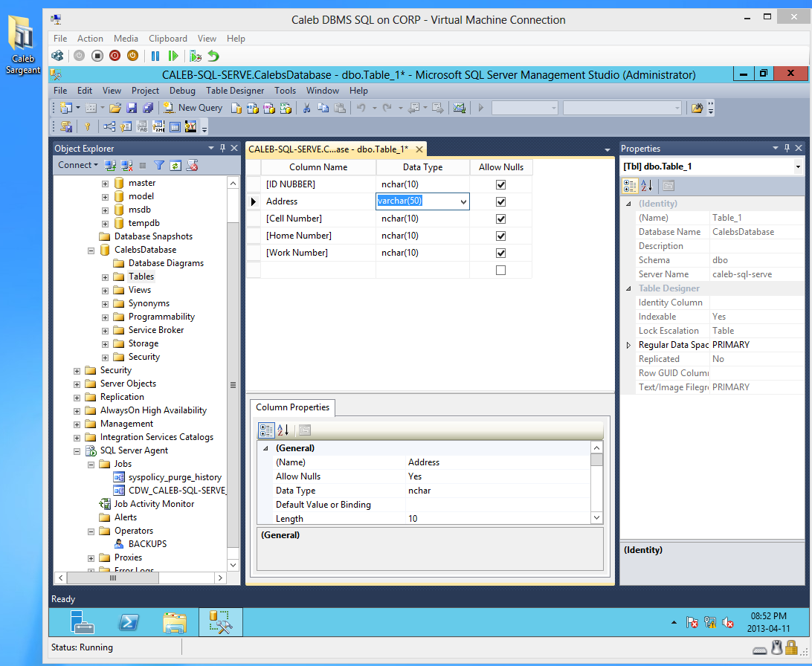Toggle Allow Nulls for Cell Number column

pyautogui.click(x=500, y=219)
